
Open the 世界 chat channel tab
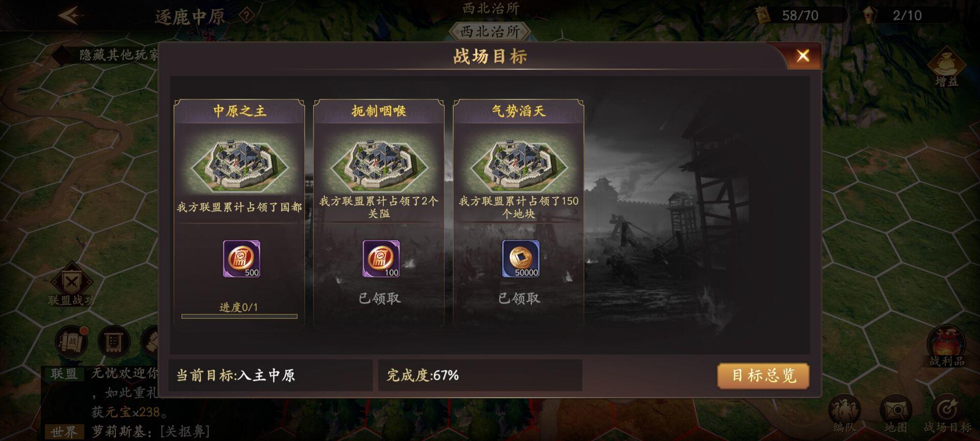[x=64, y=432]
